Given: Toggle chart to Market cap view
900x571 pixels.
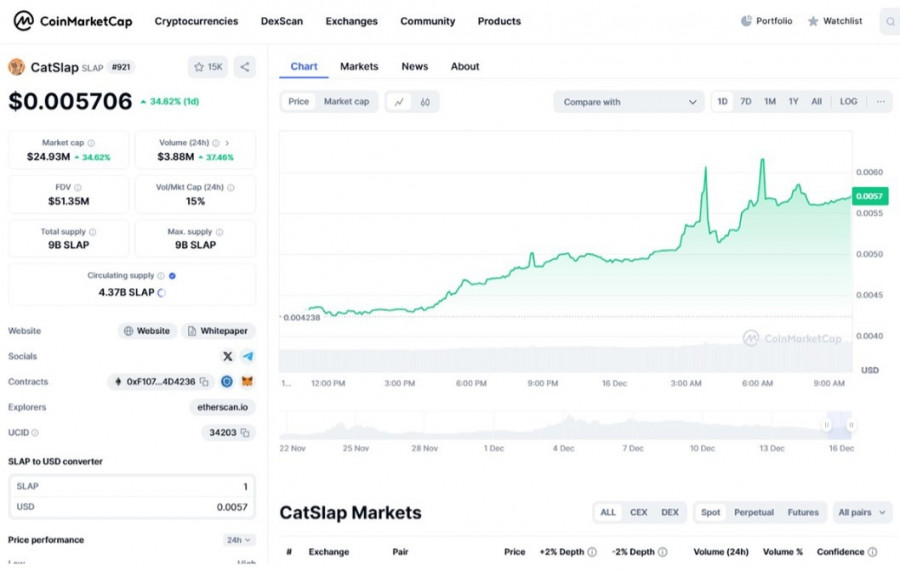Looking at the screenshot, I should (346, 102).
